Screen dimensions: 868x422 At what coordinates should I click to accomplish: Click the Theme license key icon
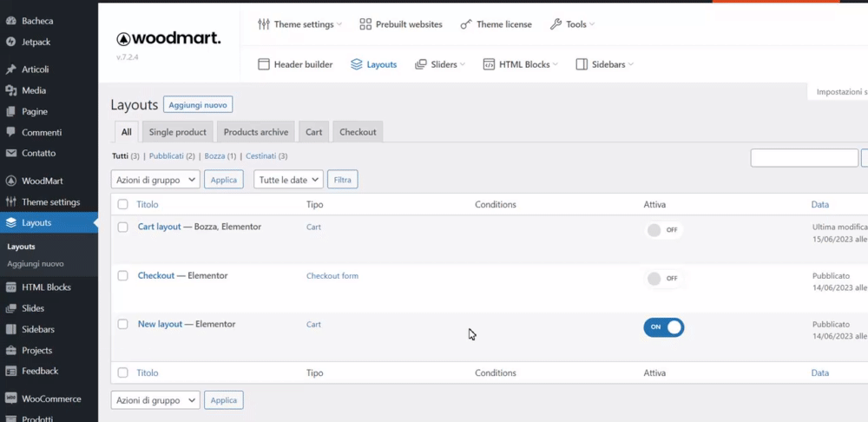click(466, 24)
